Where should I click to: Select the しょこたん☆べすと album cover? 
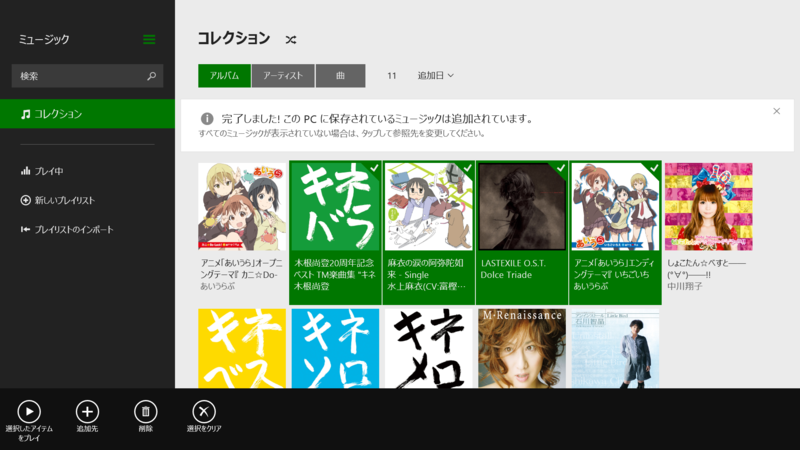pyautogui.click(x=709, y=207)
